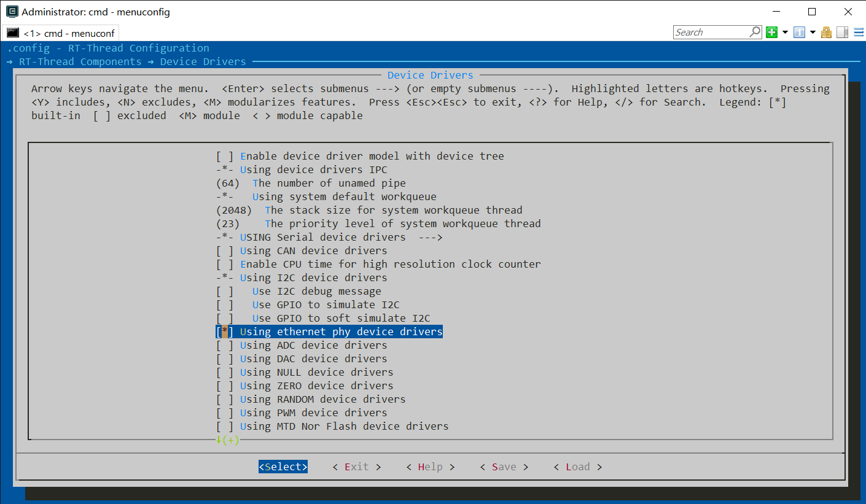Click the ConEmu icon in title bar
Viewport: 866px width, 504px height.
(11, 12)
